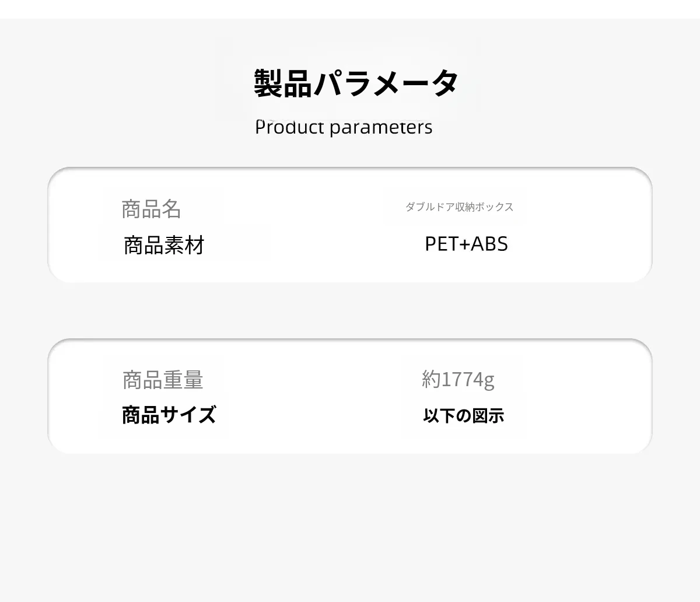Click the 素材 kanji in the material label
This screenshot has width=700, height=602.
click(184, 246)
